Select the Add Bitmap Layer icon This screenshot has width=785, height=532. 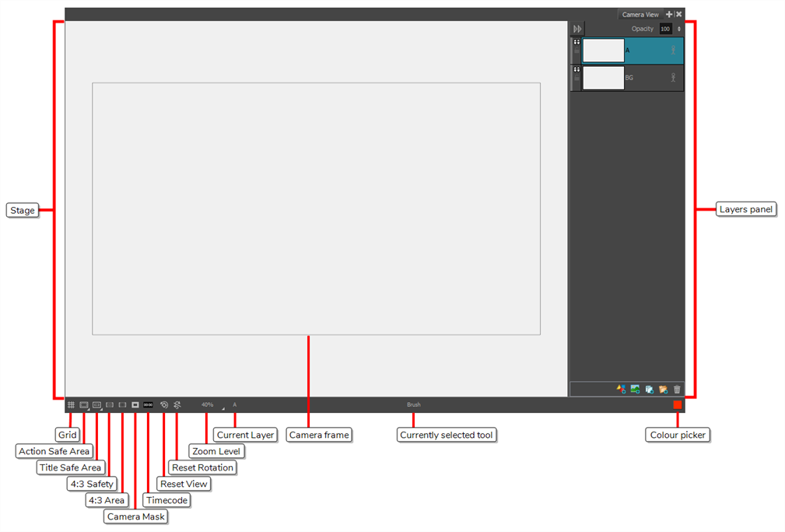click(636, 389)
